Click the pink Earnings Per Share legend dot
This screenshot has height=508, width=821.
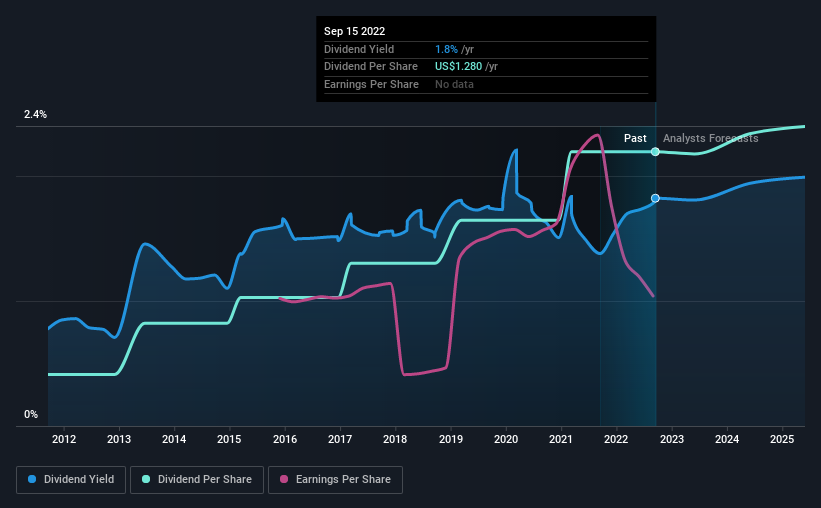284,479
